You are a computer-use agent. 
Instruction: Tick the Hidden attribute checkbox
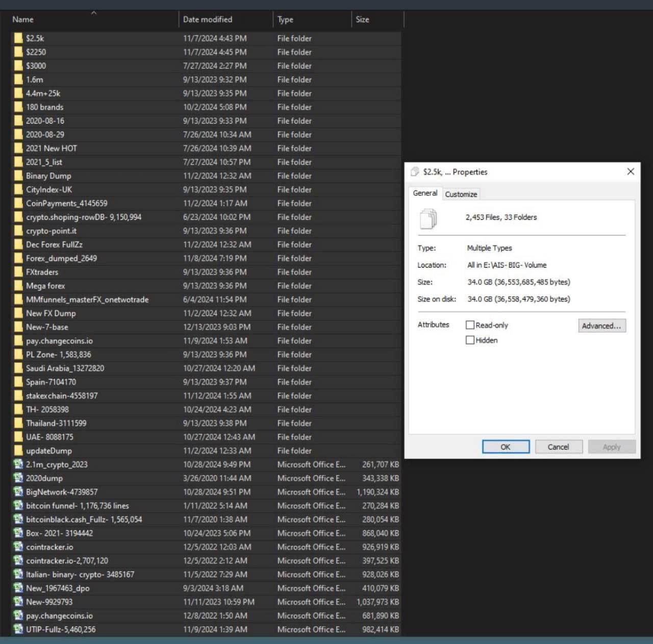click(470, 340)
